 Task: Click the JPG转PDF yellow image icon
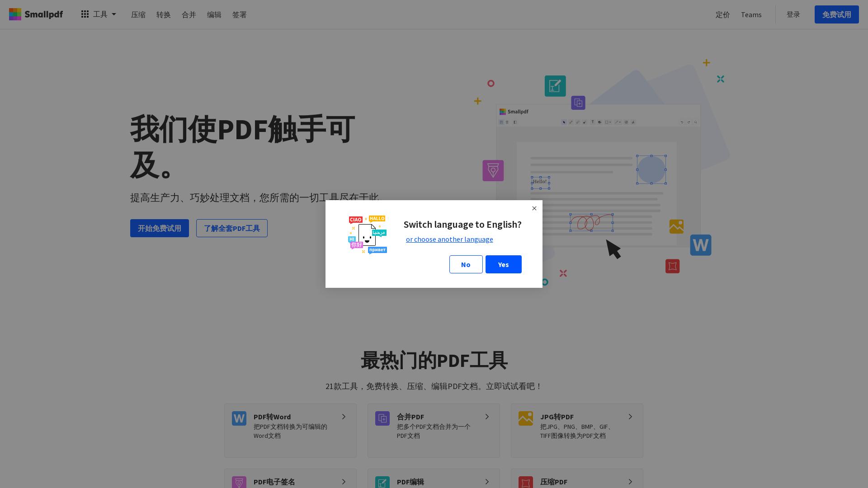526,418
